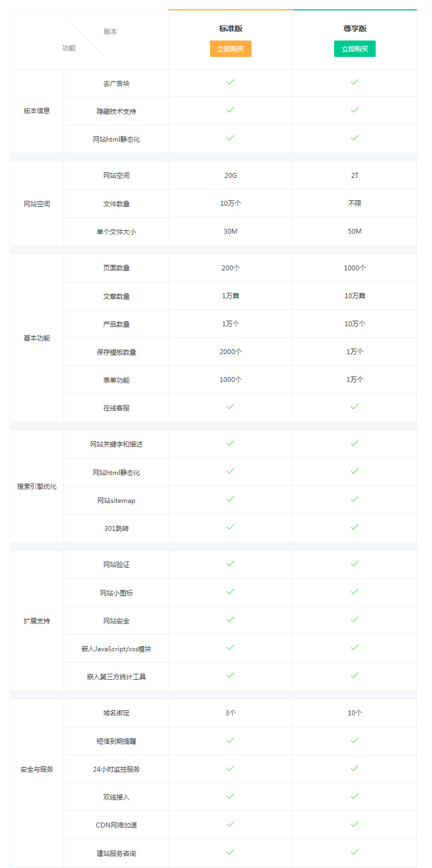This screenshot has width=432, height=868.
Task: Click 尊享版 checkmark for 隐藏技术支持
Action: (355, 110)
